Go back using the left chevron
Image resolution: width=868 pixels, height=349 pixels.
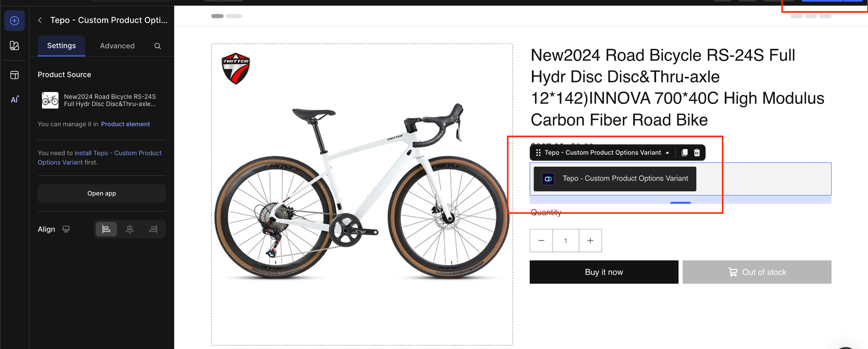[x=40, y=20]
